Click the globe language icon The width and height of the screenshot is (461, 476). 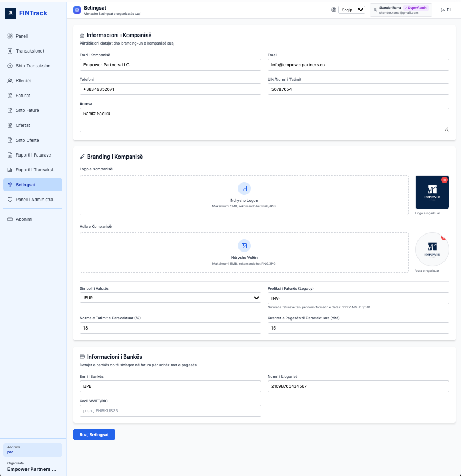334,10
